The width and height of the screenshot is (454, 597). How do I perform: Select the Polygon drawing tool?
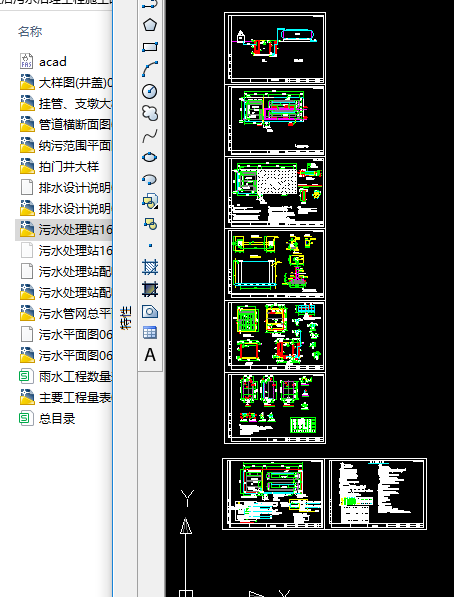[x=150, y=25]
